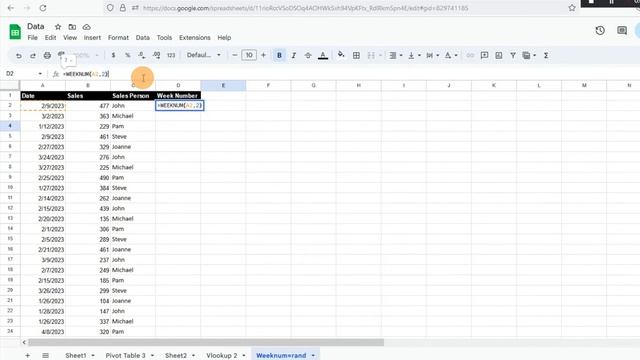Click the add sheet plus button
Screen dimensions: 640x360
[x=27, y=356]
